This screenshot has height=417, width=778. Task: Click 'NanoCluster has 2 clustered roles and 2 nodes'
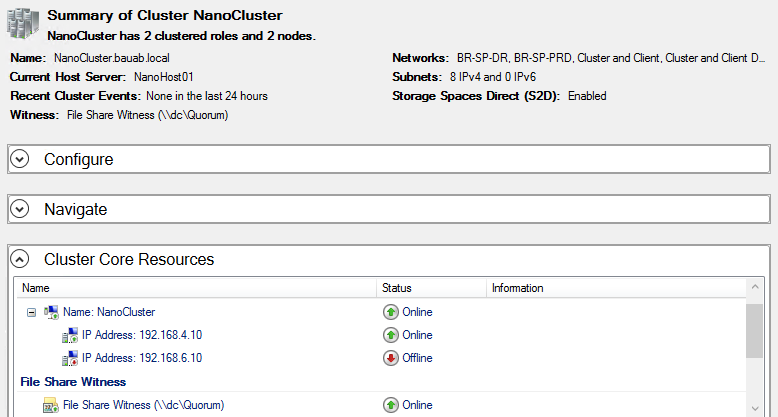[x=182, y=36]
